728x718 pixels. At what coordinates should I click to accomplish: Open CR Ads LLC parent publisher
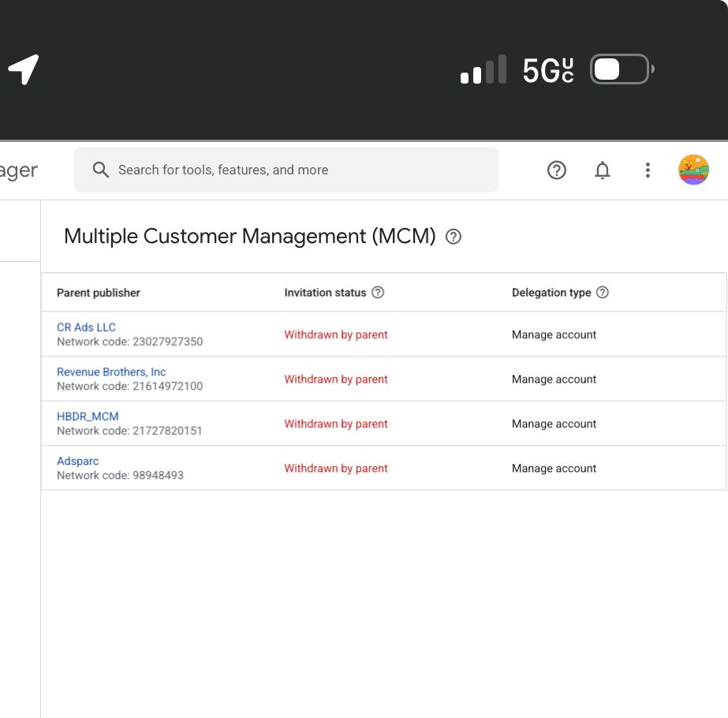click(86, 327)
